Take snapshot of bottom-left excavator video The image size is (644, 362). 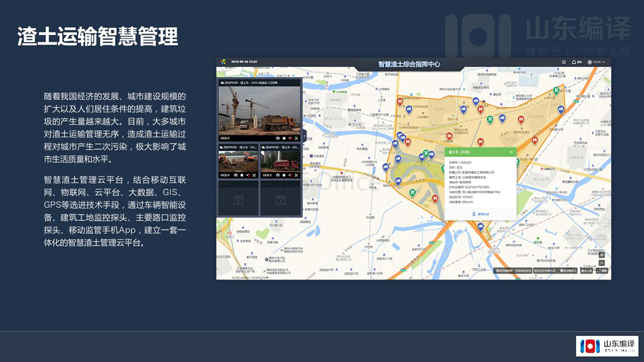(x=236, y=175)
